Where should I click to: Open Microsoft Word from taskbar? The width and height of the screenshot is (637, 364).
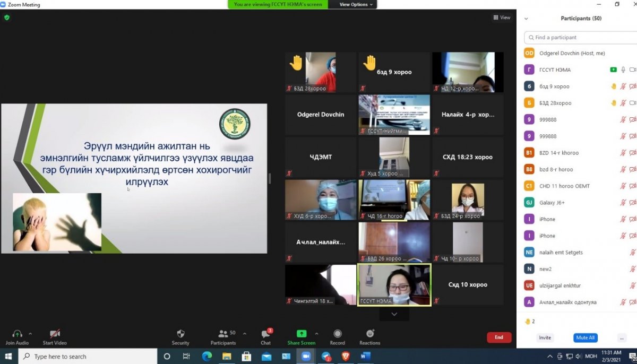point(365,357)
